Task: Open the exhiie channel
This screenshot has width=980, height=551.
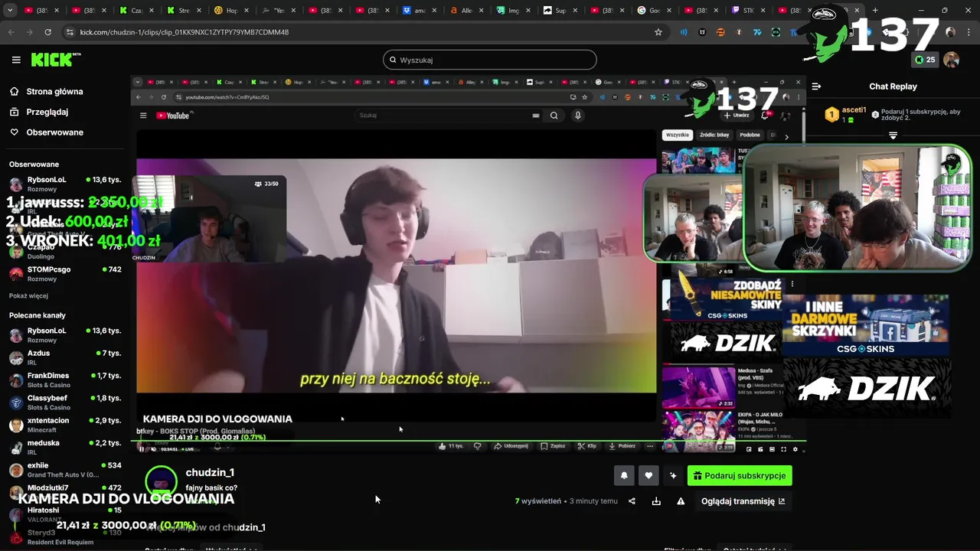Action: tap(64, 469)
